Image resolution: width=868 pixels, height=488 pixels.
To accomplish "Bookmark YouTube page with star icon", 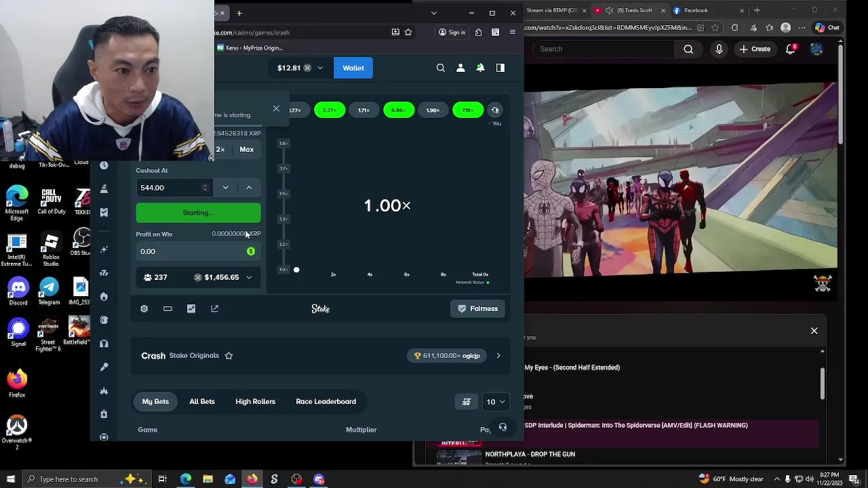I will tap(715, 28).
